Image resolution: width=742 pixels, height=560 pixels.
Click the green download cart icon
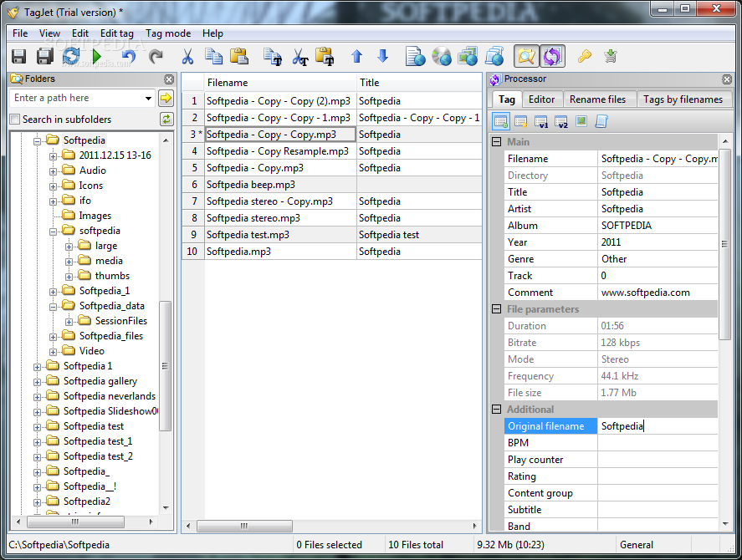coord(611,56)
